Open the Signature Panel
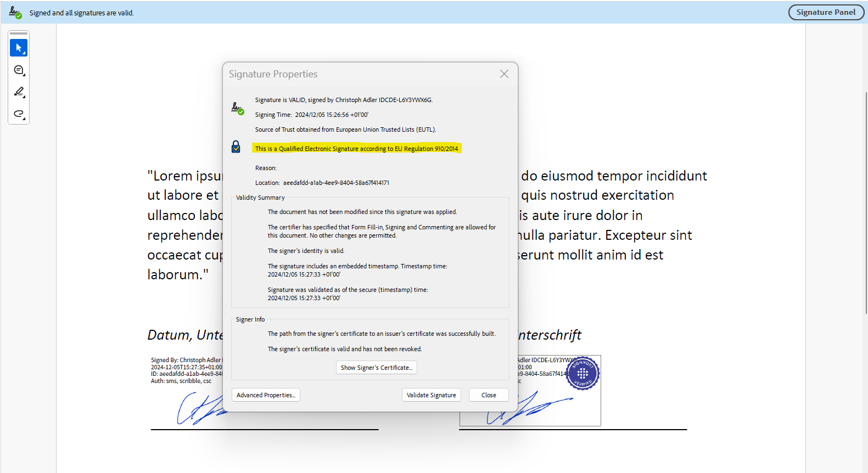Image resolution: width=868 pixels, height=473 pixels. point(826,12)
